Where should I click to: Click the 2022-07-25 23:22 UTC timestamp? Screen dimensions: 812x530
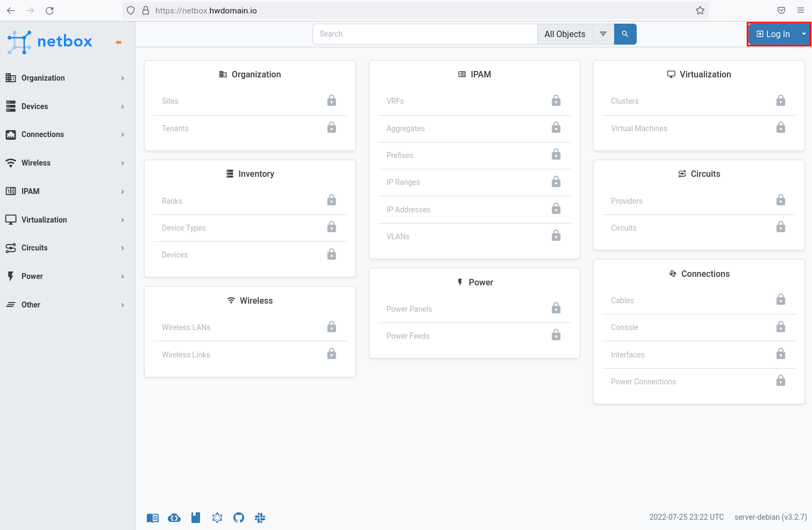pyautogui.click(x=686, y=517)
